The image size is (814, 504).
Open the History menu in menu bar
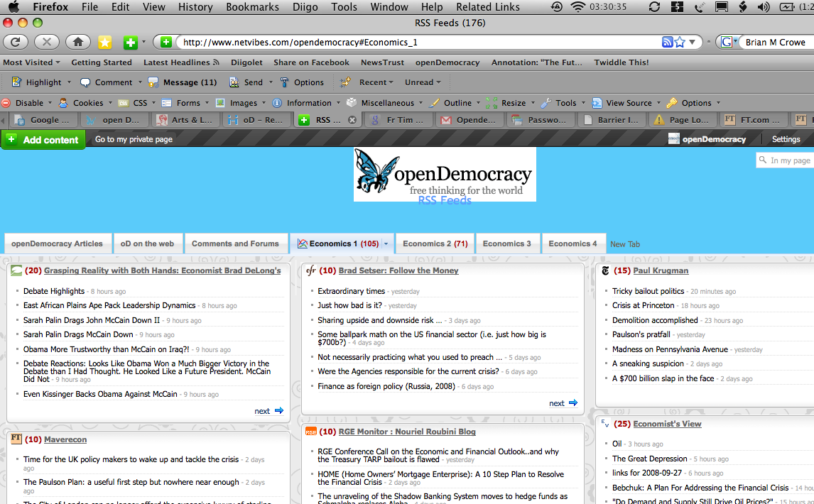pyautogui.click(x=195, y=7)
